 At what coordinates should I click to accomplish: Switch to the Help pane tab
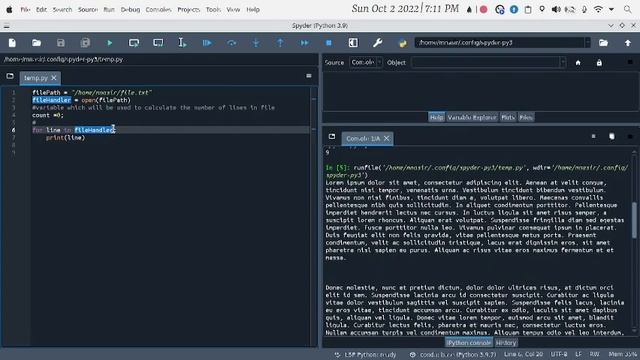[x=436, y=118]
